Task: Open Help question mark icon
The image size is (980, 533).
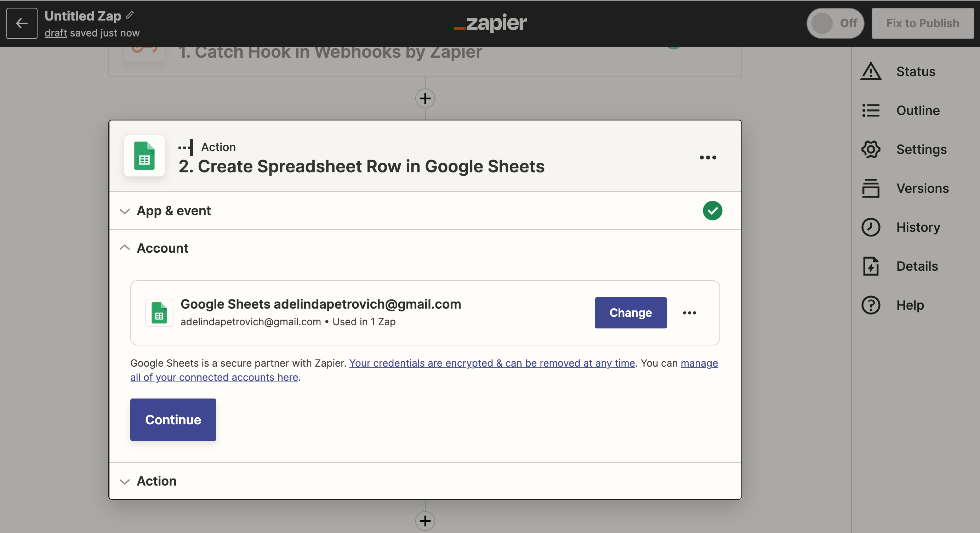Action: coord(871,305)
